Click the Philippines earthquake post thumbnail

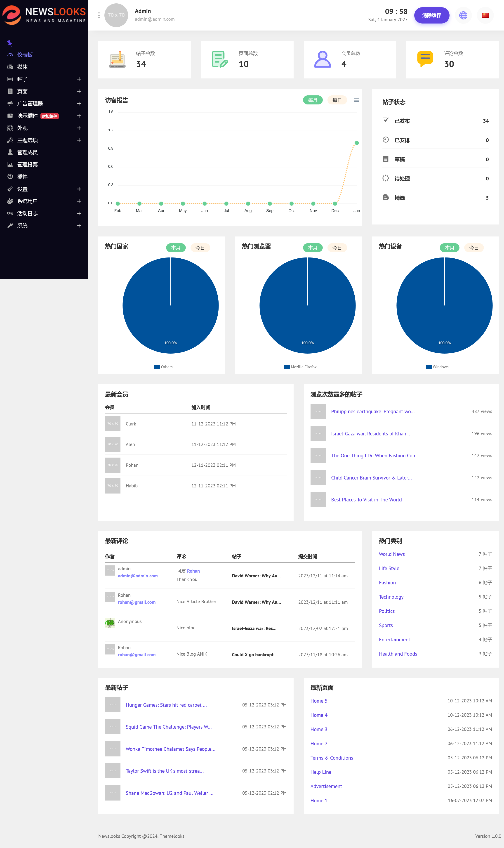pos(318,411)
